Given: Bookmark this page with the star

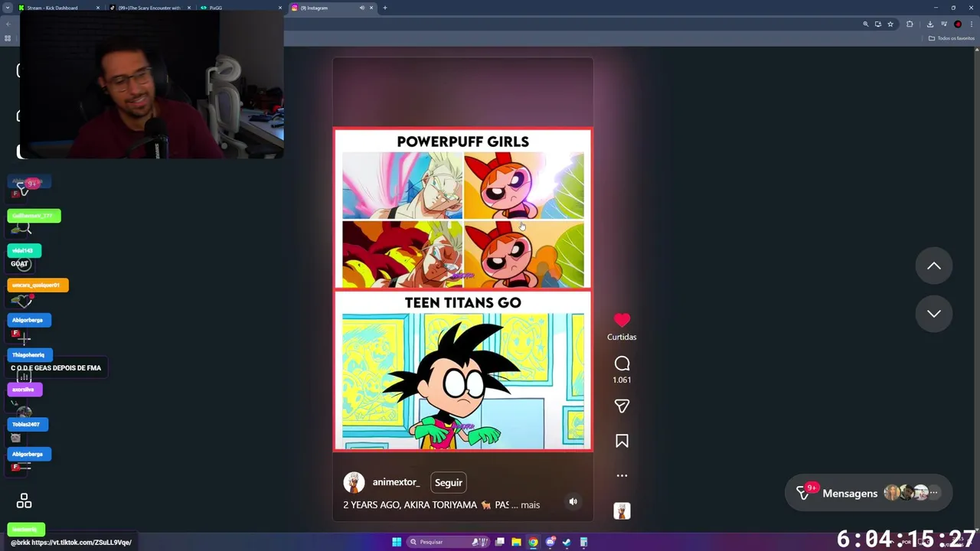Looking at the screenshot, I should [890, 24].
